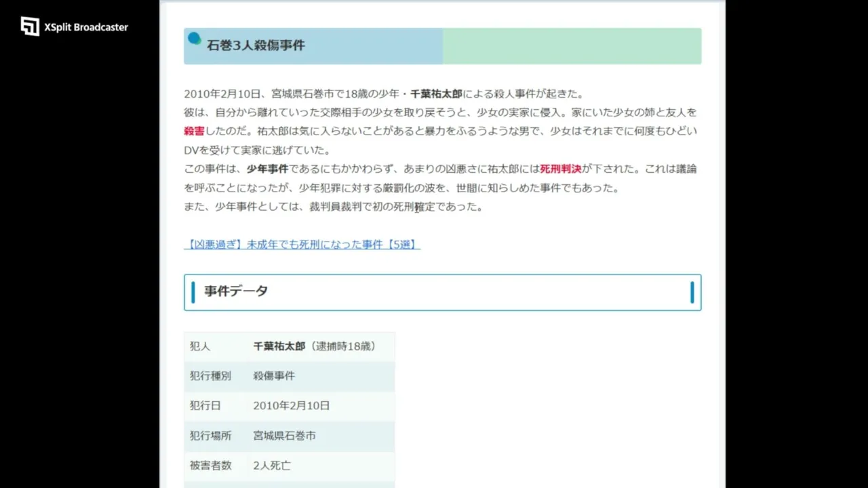868x488 pixels.
Task: Click the 事件データ section heading
Action: (x=236, y=291)
